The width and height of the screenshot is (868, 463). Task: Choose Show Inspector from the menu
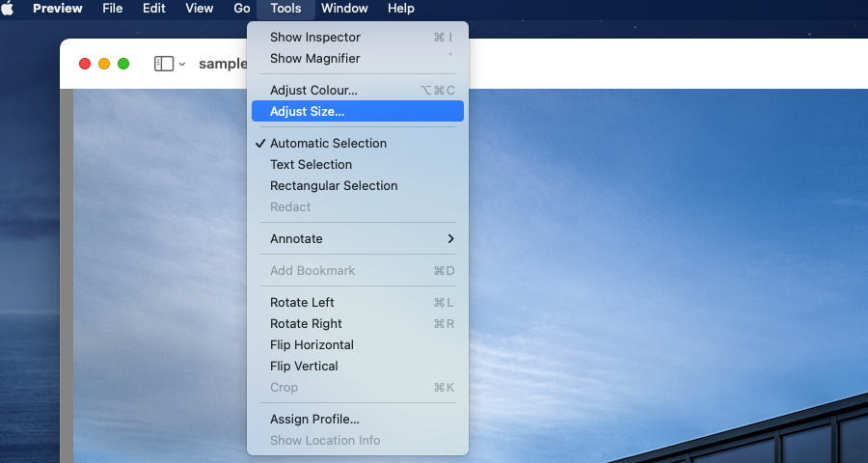pyautogui.click(x=358, y=37)
